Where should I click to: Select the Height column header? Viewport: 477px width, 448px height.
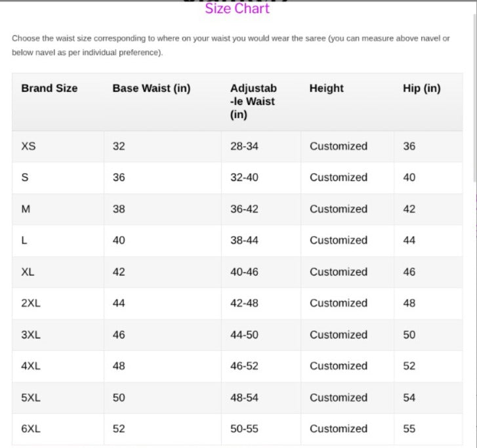(x=326, y=88)
